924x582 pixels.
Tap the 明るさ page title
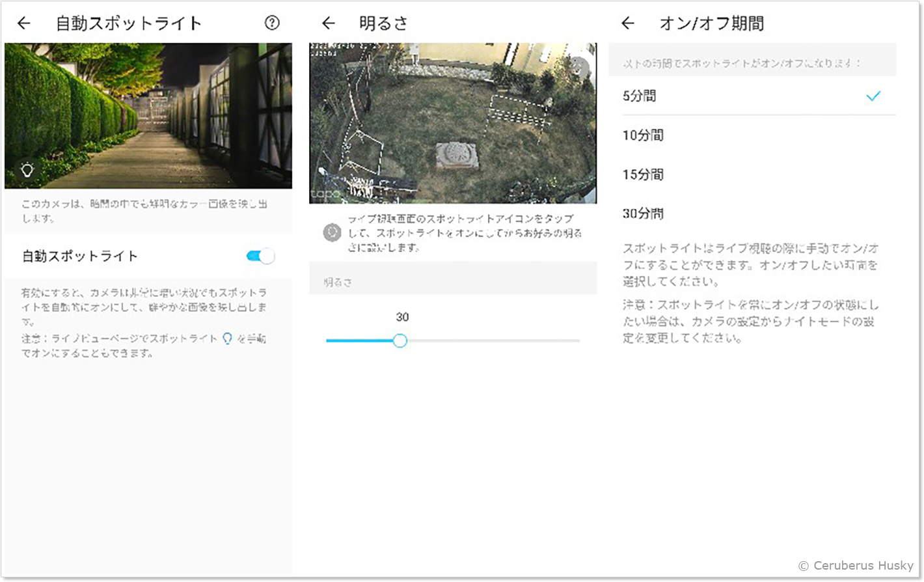tap(384, 23)
